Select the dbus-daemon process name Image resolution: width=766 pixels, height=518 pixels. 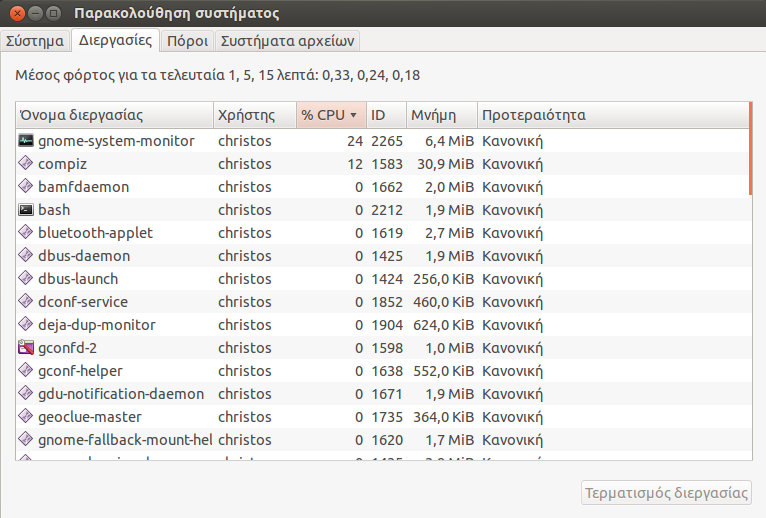[84, 256]
